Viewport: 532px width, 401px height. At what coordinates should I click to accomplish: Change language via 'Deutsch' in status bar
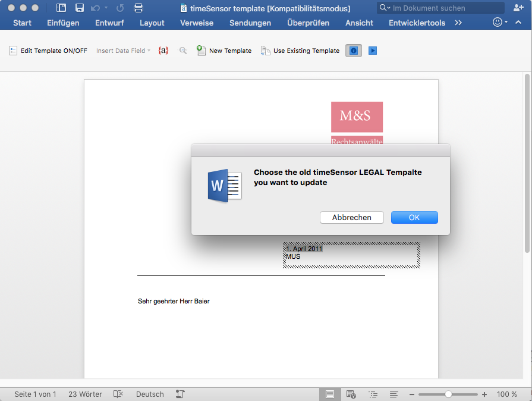pos(150,394)
